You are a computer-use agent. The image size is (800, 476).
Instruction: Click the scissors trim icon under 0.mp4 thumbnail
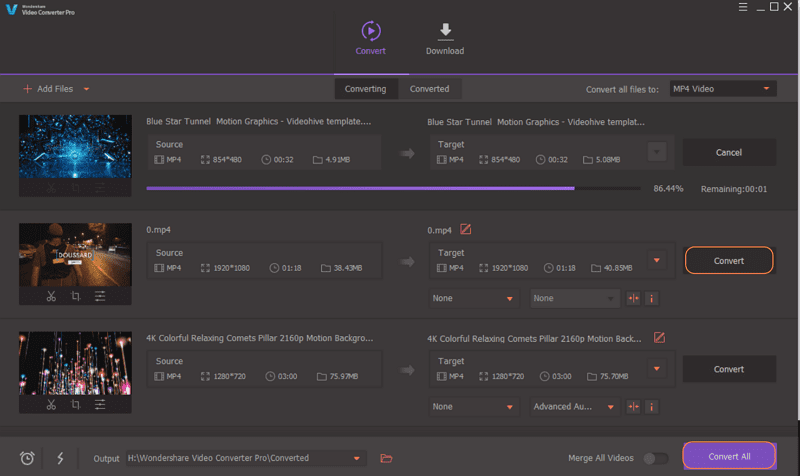[x=51, y=296]
